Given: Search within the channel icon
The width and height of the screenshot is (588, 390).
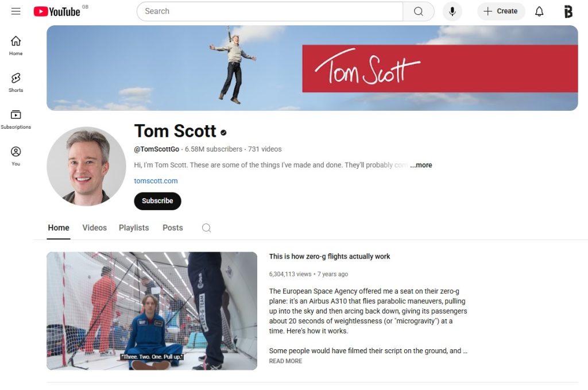Looking at the screenshot, I should point(206,227).
